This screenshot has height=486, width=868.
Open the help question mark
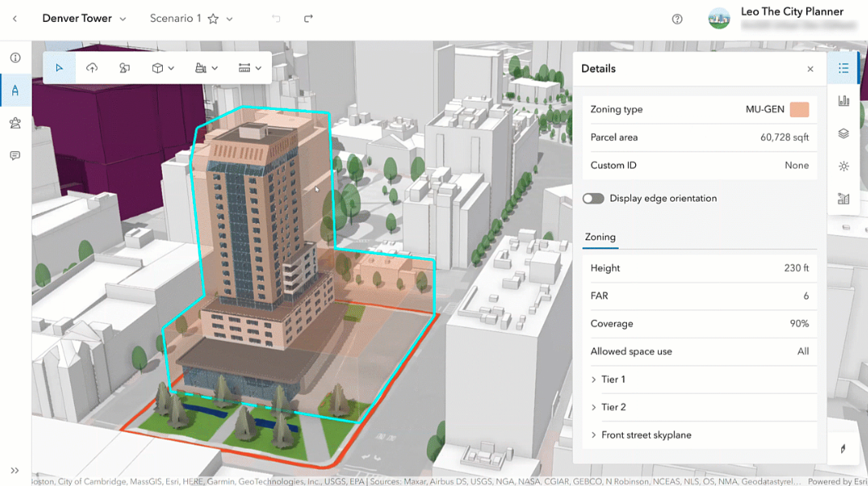tap(677, 20)
